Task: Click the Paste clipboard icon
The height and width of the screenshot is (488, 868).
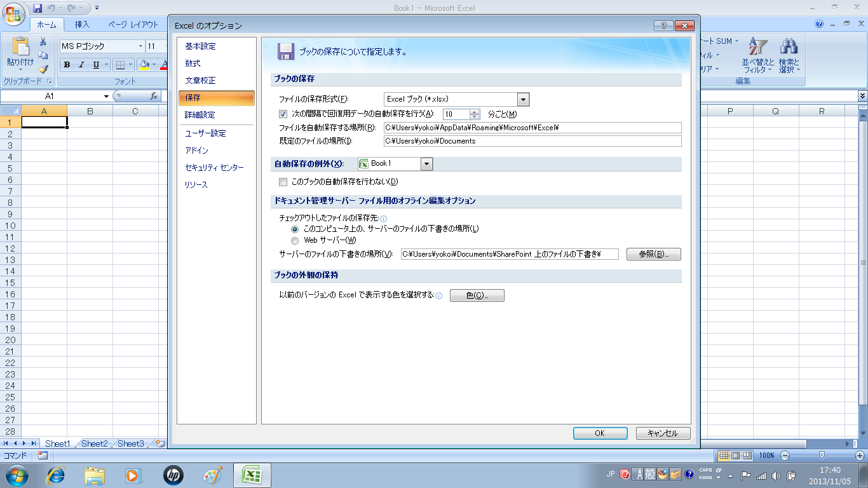Action: [x=20, y=48]
